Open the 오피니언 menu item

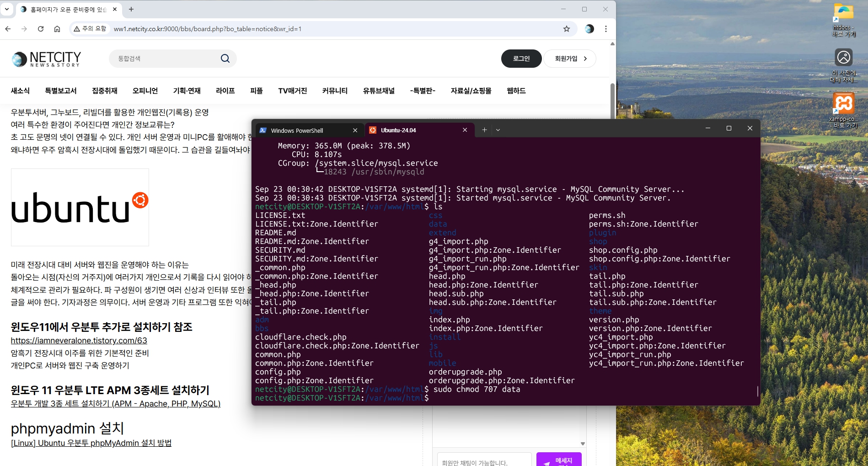pyautogui.click(x=145, y=91)
